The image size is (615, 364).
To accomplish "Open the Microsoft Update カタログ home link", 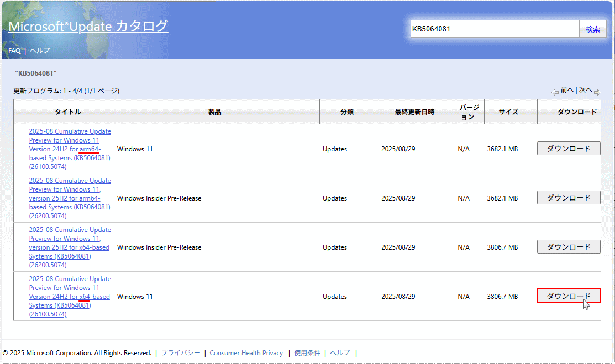I will pos(88,26).
